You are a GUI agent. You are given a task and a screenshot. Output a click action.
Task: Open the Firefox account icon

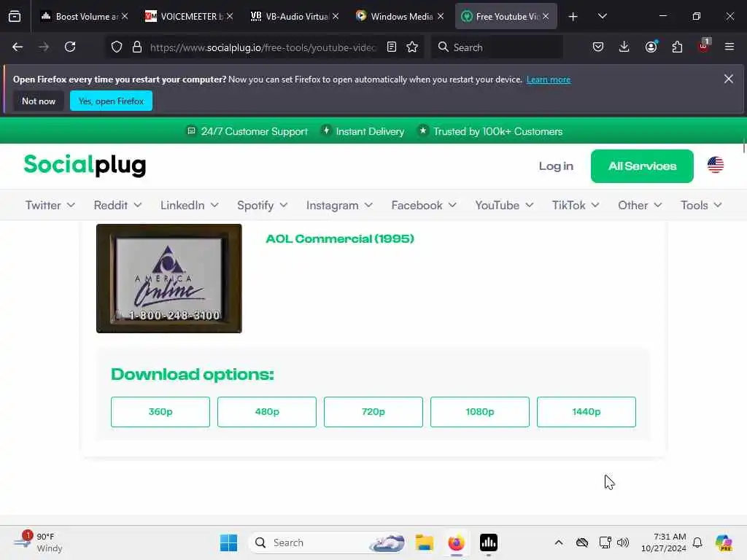[x=651, y=47]
